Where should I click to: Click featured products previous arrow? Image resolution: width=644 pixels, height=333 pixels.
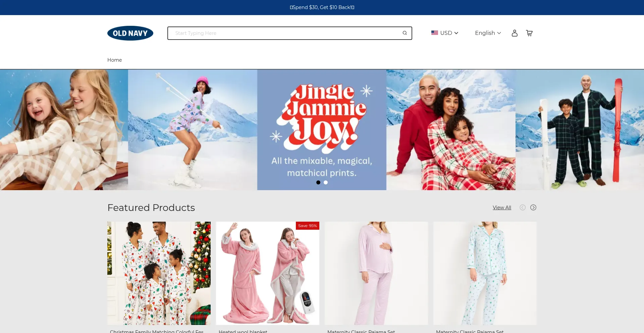coord(522,208)
